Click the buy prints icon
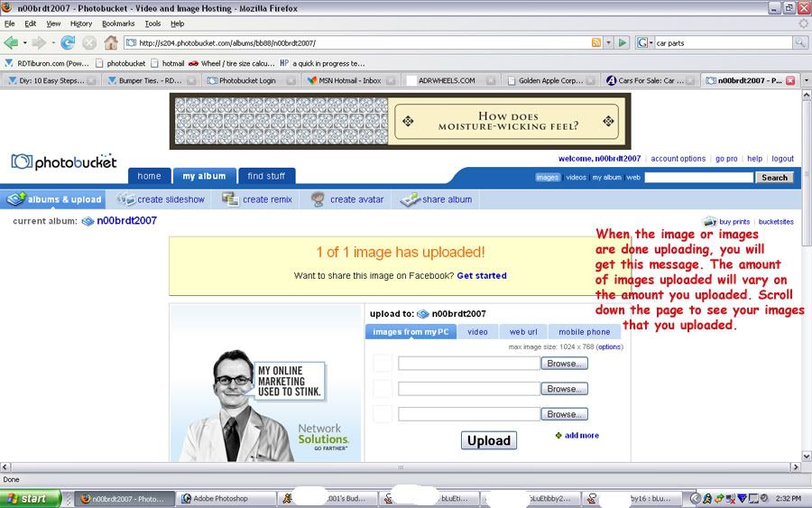Screen dimensions: 812x508 tap(710, 222)
